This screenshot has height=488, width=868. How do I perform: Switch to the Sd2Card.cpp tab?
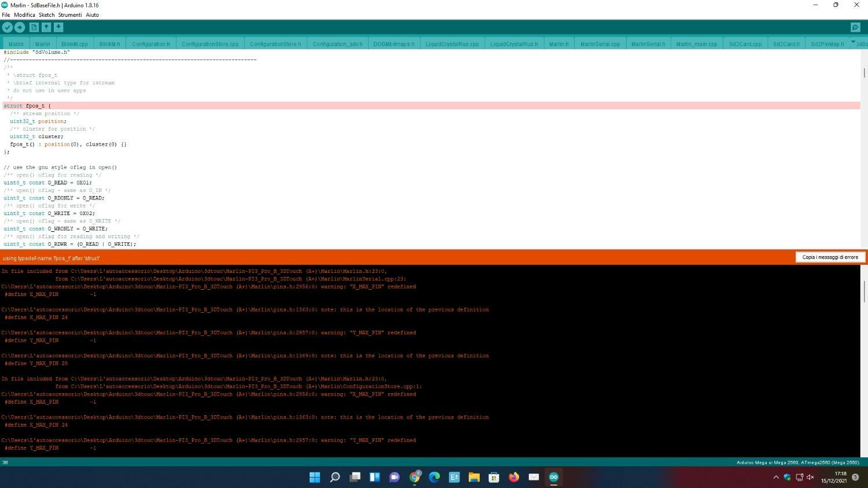click(x=745, y=44)
